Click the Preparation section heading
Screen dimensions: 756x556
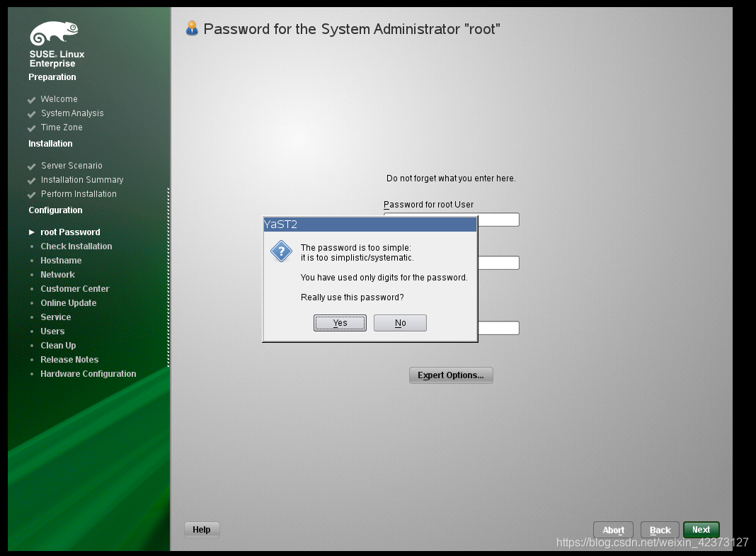[52, 77]
